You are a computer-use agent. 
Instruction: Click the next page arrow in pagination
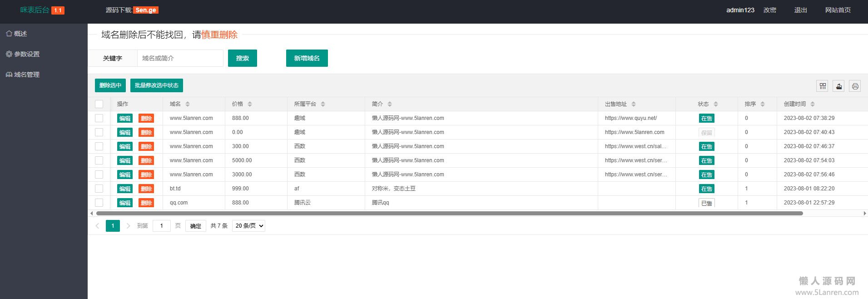128,226
